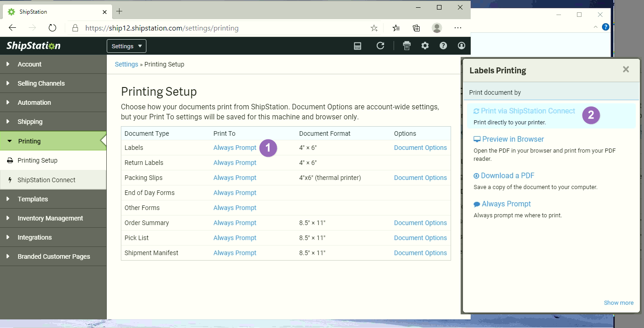Expand the Automation sidebar section
The height and width of the screenshot is (328, 644).
(53, 102)
